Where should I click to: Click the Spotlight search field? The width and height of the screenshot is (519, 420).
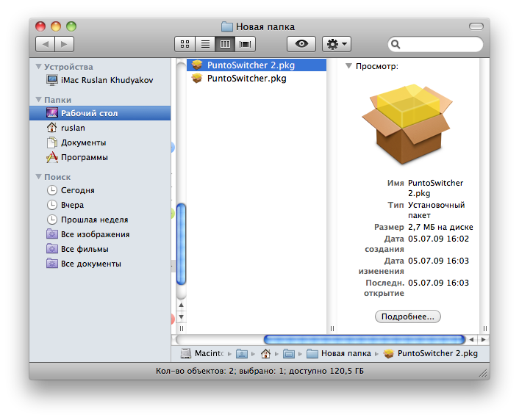[x=435, y=44]
